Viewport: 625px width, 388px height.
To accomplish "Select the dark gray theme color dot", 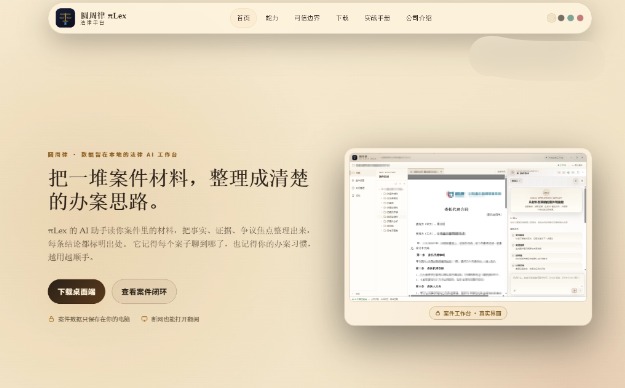I will pos(561,18).
